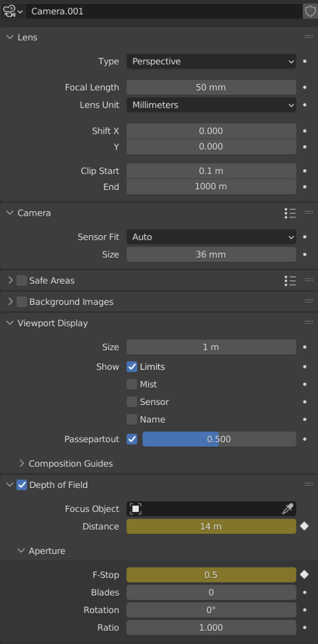This screenshot has width=318, height=644.
Task: Disable the Limits checkbox
Action: click(x=132, y=367)
